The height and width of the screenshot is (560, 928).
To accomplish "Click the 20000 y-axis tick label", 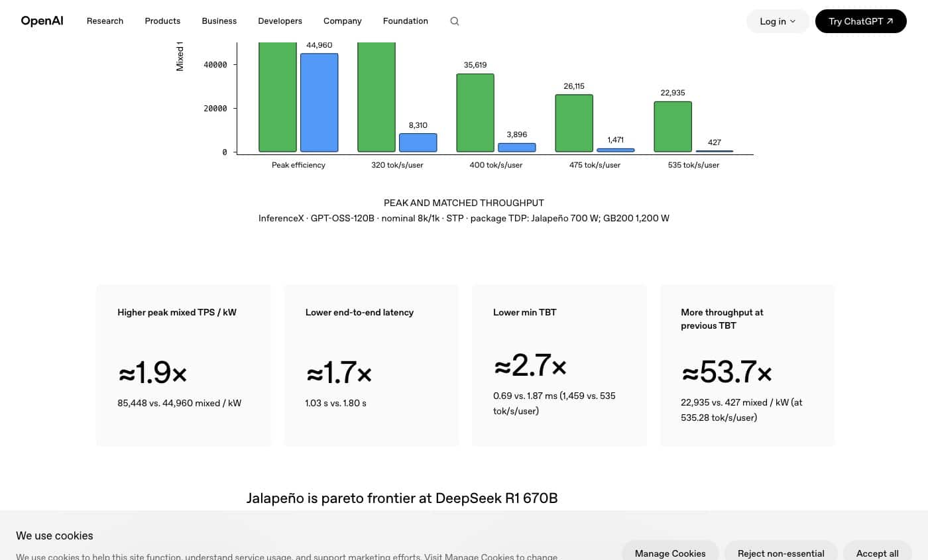I will click(215, 109).
